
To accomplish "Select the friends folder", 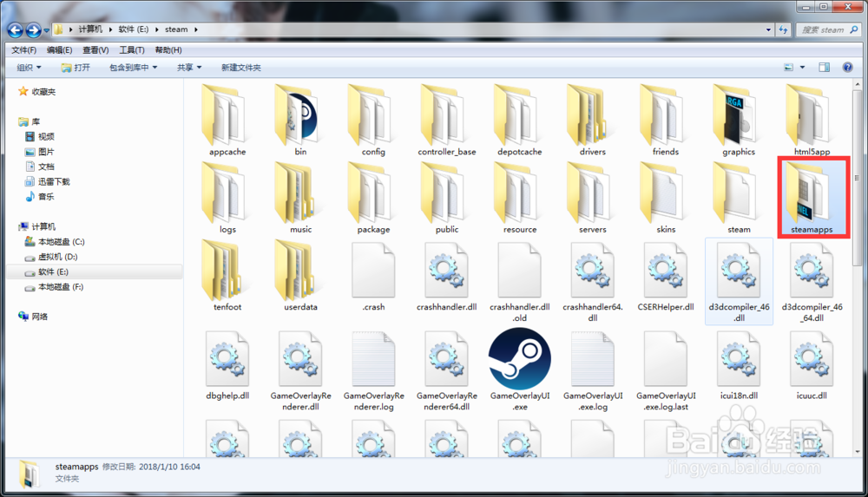I will (x=666, y=121).
